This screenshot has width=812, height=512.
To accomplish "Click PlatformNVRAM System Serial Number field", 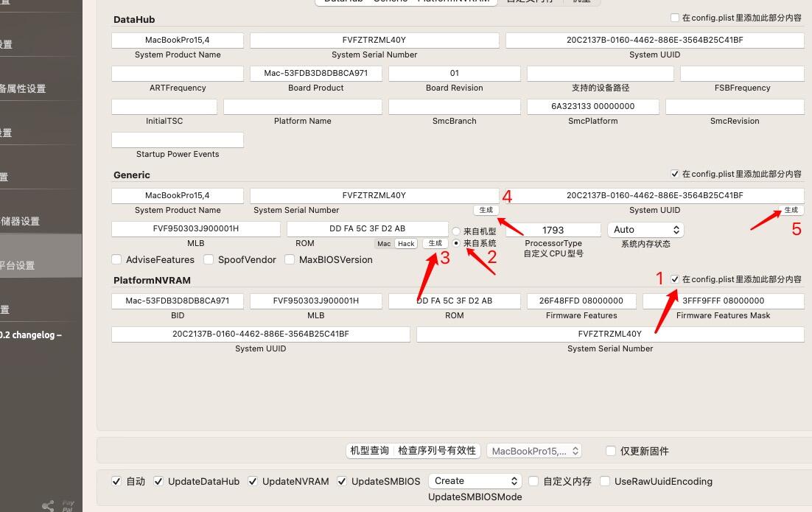I will point(610,334).
